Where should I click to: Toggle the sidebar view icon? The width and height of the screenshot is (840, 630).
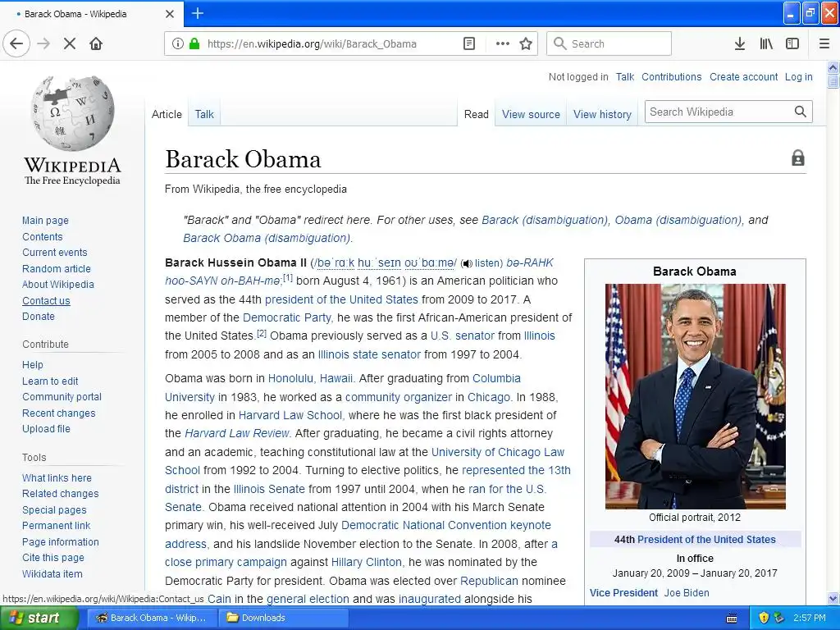pos(792,44)
